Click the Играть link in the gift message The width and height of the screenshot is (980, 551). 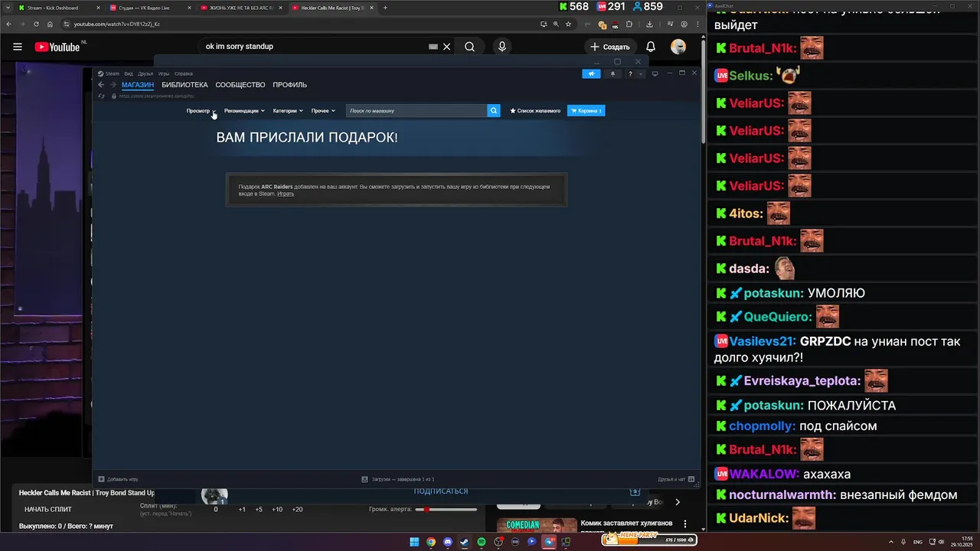(286, 194)
